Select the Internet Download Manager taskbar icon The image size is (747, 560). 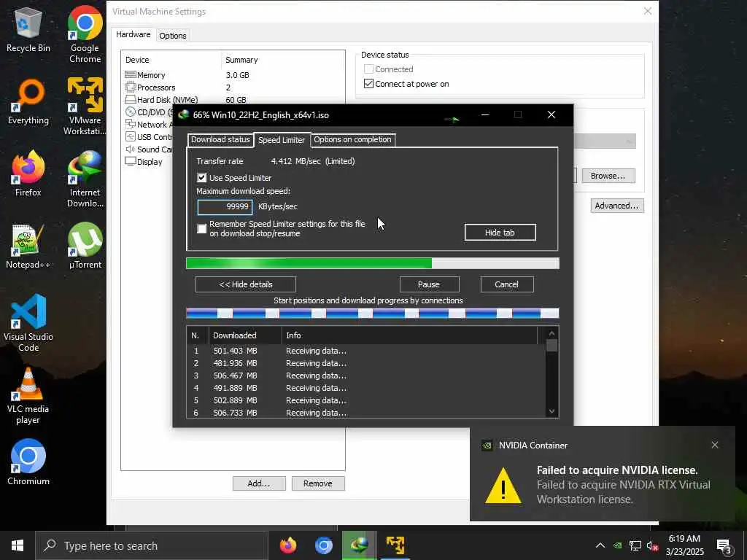click(359, 545)
